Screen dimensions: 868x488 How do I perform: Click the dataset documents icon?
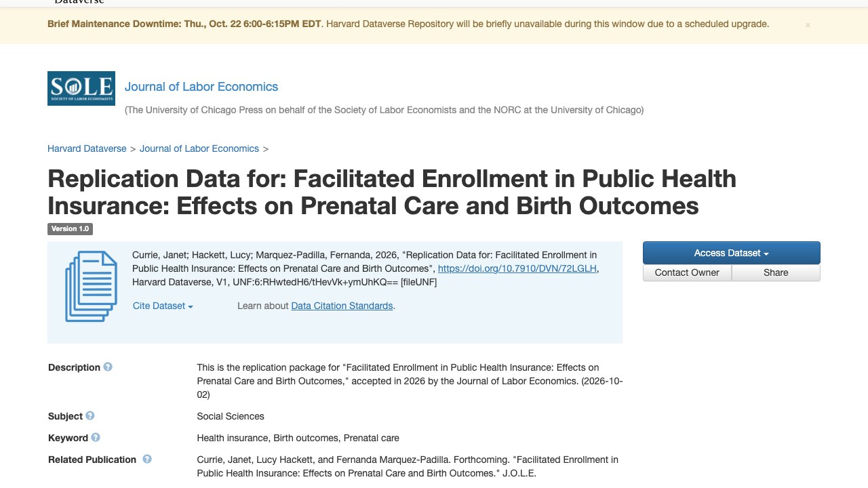click(x=92, y=286)
